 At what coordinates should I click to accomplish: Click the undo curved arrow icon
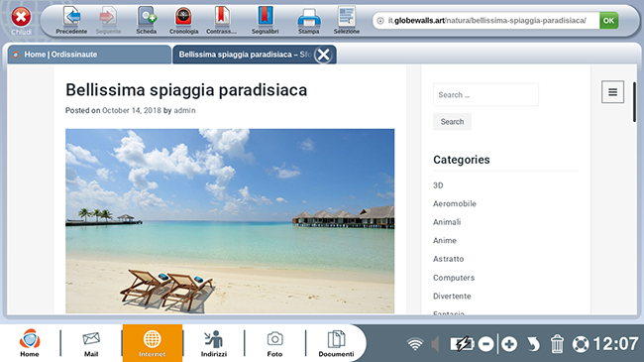[x=533, y=344]
